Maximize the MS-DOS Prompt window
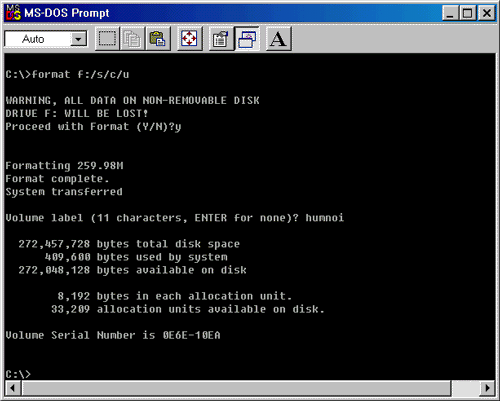The height and width of the screenshot is (401, 500). pos(468,13)
